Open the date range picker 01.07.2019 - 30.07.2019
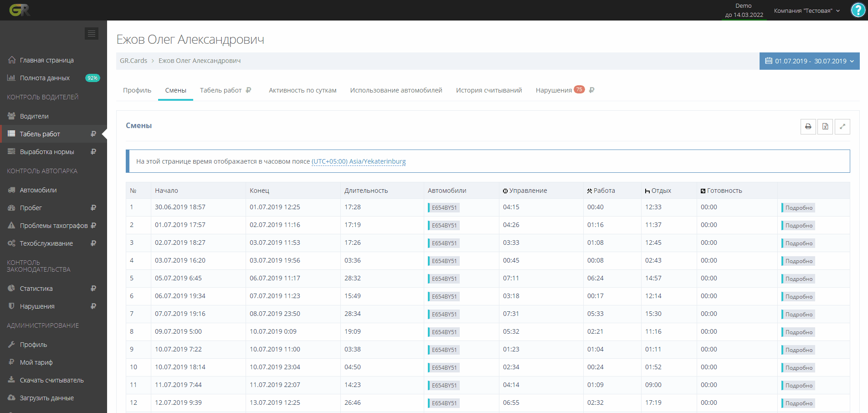This screenshot has height=413, width=868. [x=809, y=61]
